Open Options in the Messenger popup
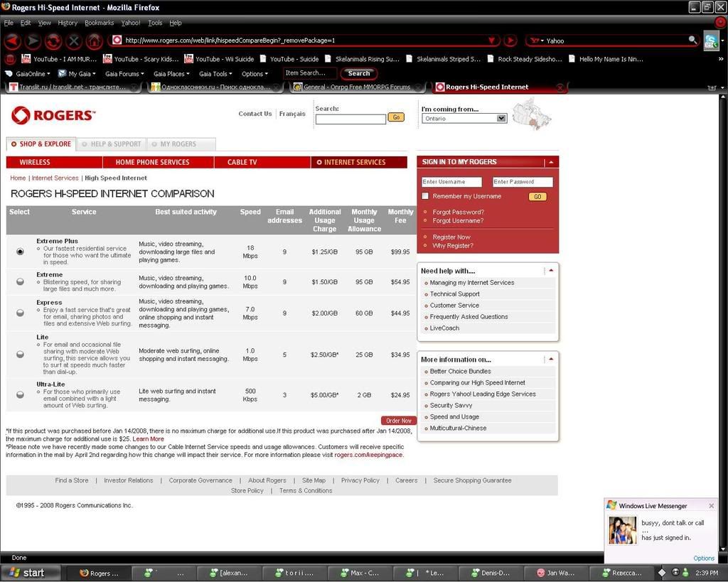Image resolution: width=728 pixels, height=582 pixels. click(703, 559)
